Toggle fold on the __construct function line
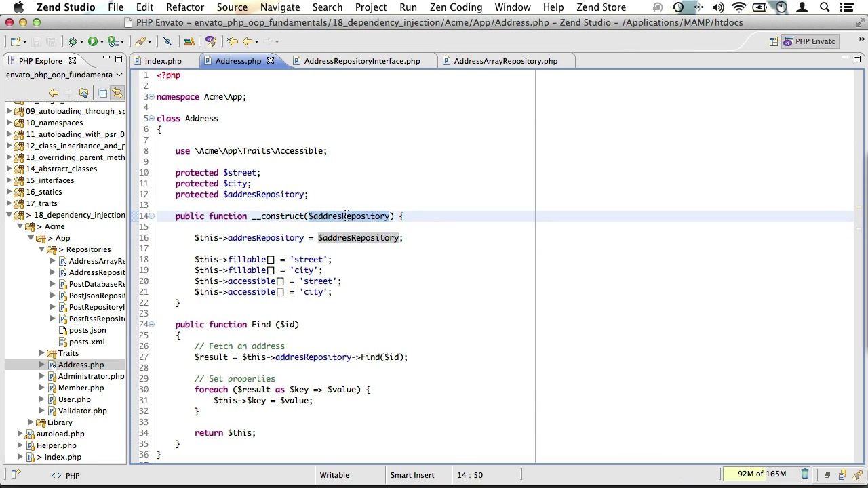The image size is (868, 488). tap(151, 216)
